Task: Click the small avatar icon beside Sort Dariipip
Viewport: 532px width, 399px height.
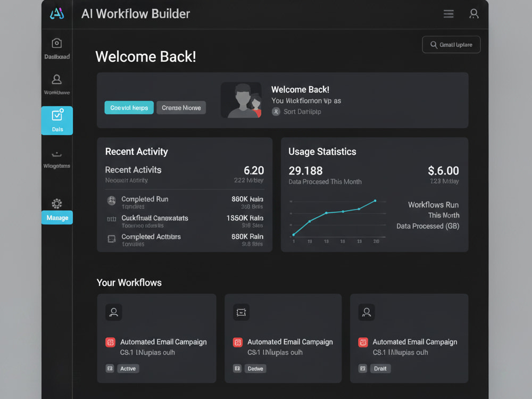Action: pos(276,112)
